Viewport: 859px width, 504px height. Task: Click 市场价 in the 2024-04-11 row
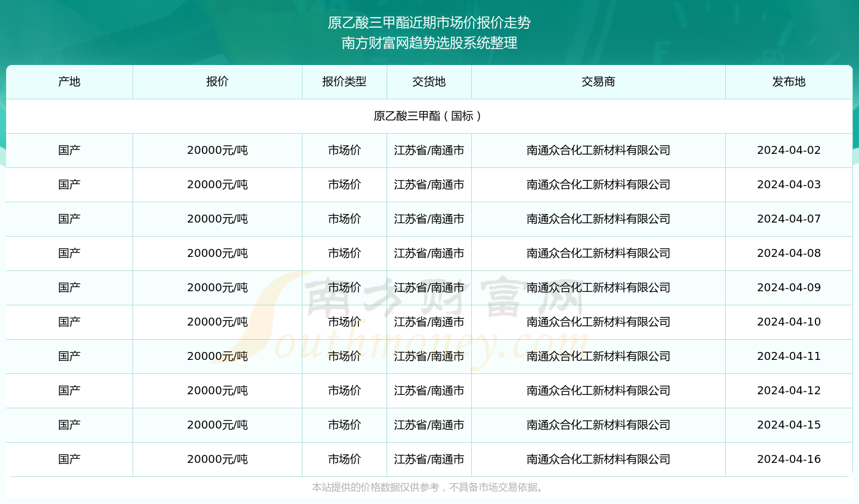(x=344, y=356)
